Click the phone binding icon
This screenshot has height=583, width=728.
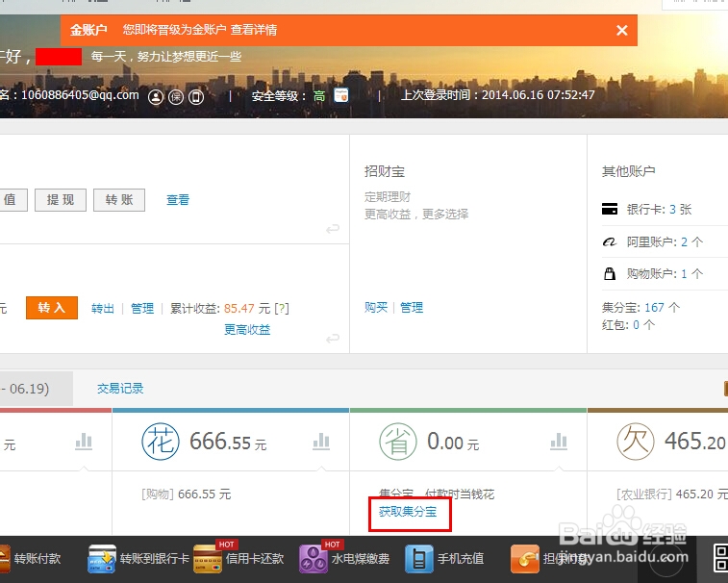[x=196, y=97]
